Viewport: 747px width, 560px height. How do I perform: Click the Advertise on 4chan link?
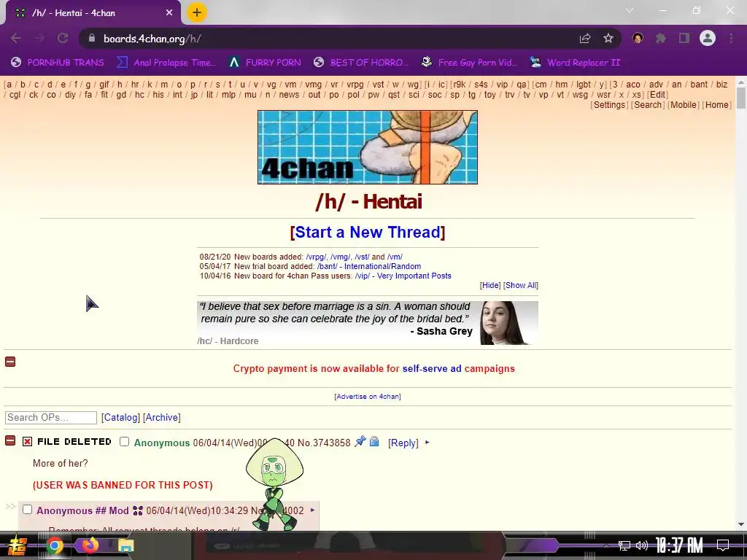pos(368,396)
